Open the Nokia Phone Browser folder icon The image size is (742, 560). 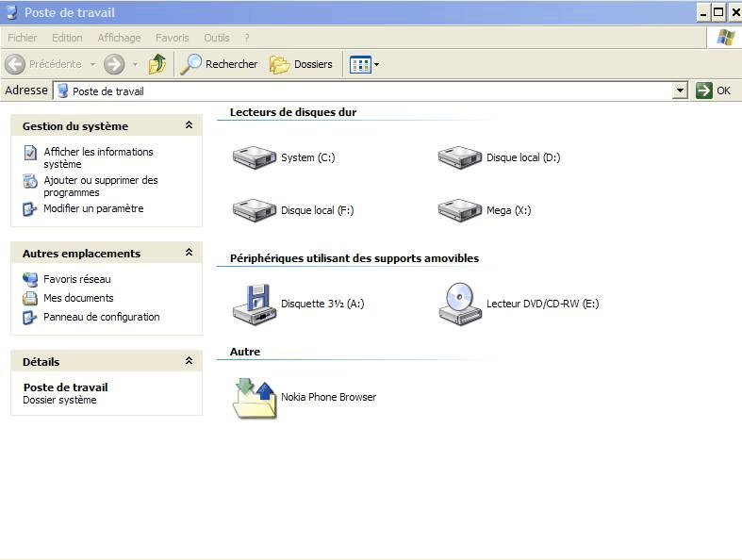tap(255, 398)
